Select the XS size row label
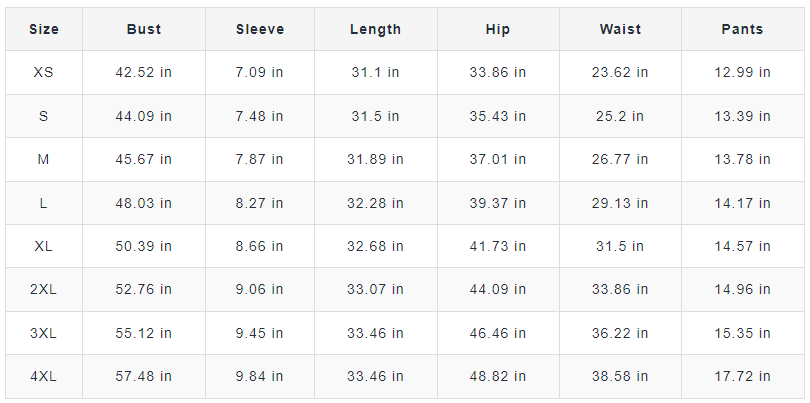Viewport: 810px width, 403px height. click(x=44, y=73)
